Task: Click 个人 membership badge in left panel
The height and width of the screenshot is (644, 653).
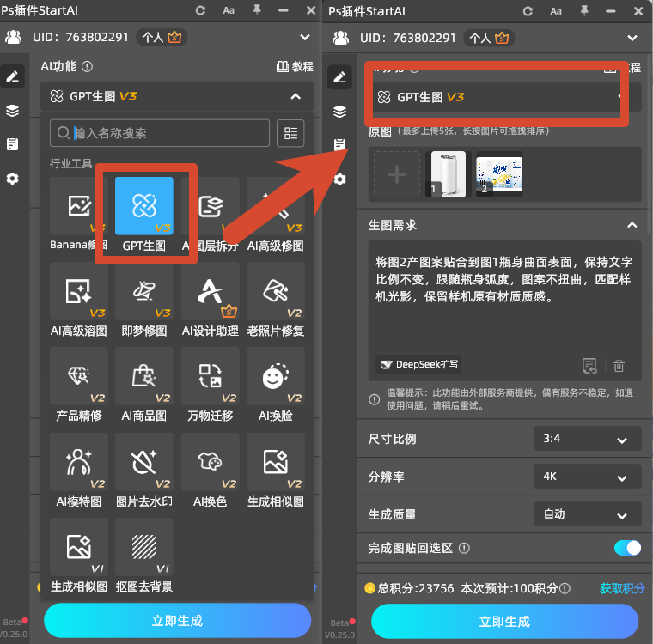Action: pos(162,38)
